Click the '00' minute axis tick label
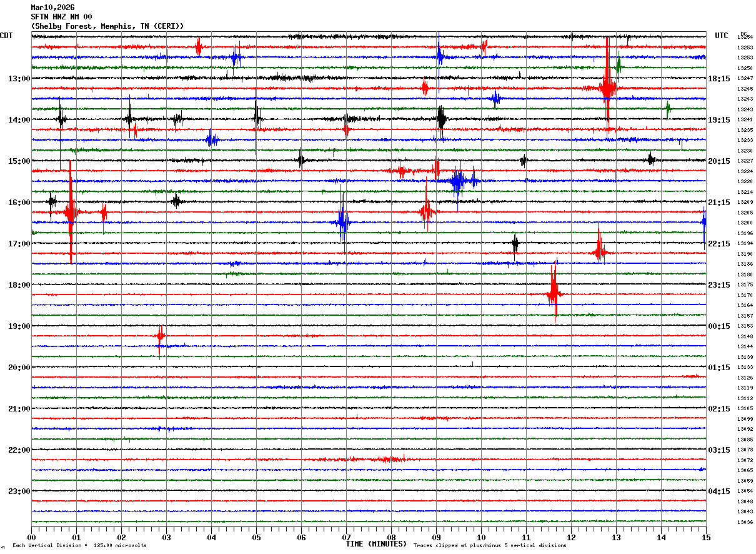Image resolution: width=756 pixels, height=554 pixels. (31, 537)
